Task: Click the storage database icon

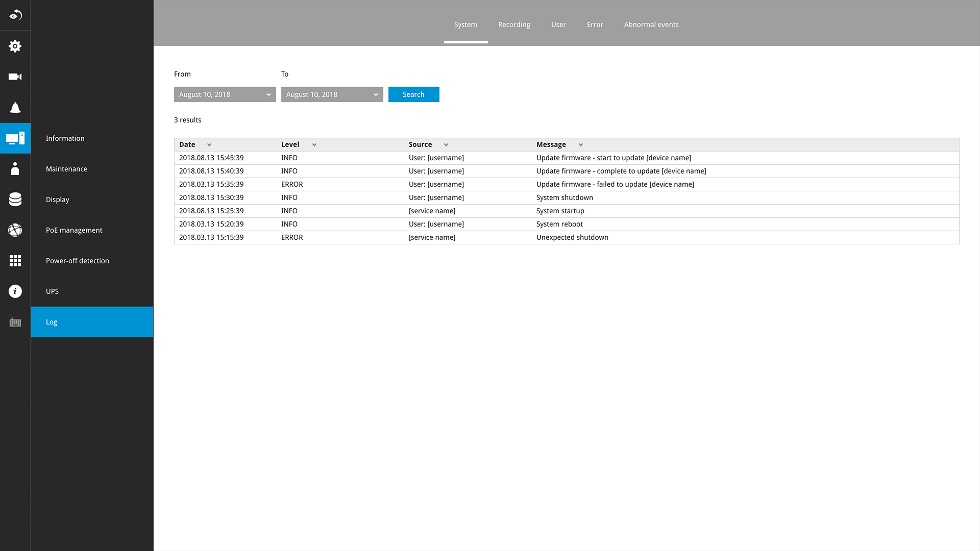Action: click(x=15, y=199)
